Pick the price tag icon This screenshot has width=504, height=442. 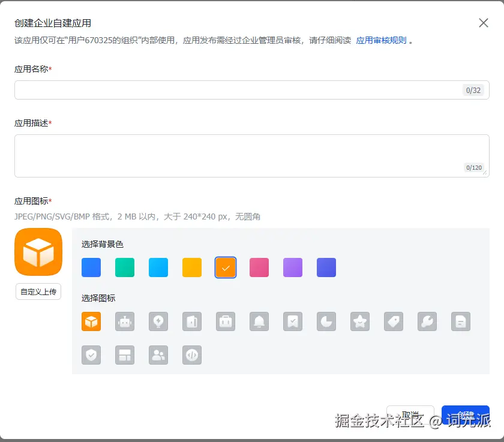(x=394, y=321)
